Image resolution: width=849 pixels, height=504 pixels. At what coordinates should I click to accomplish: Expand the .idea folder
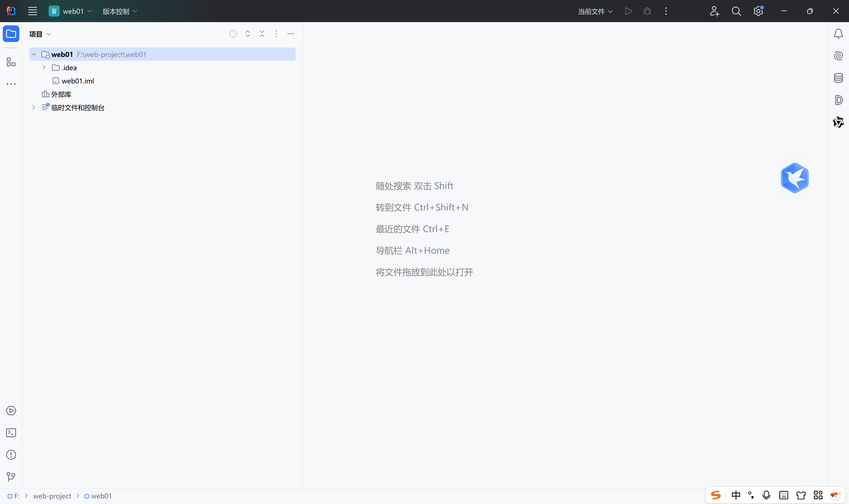(x=44, y=68)
